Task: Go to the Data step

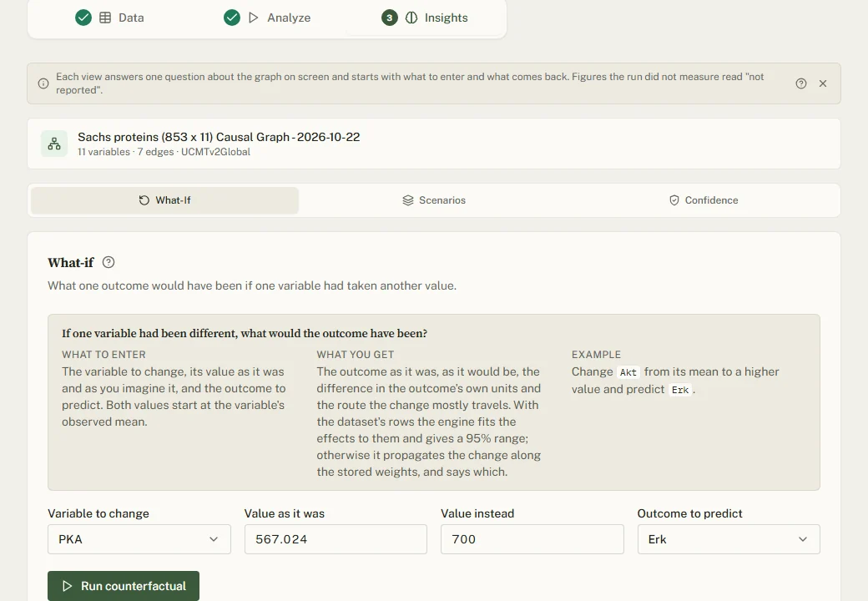Action: click(109, 18)
